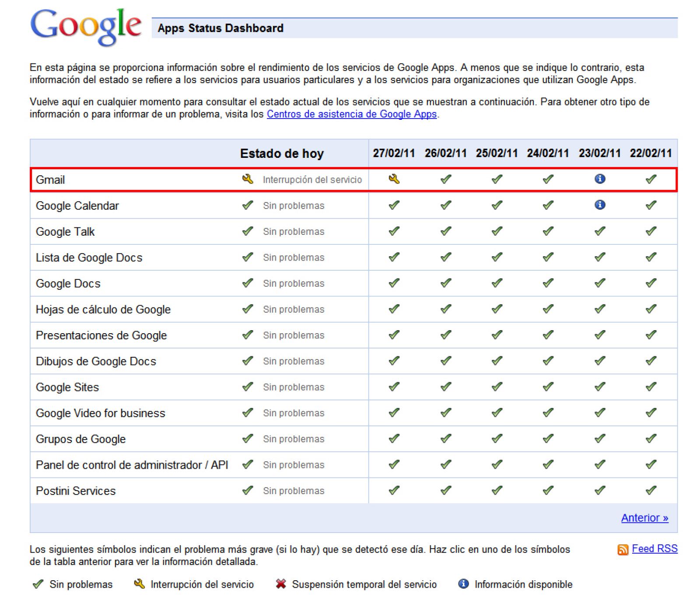Click the Sin problemas checkmark legend icon

[37, 584]
